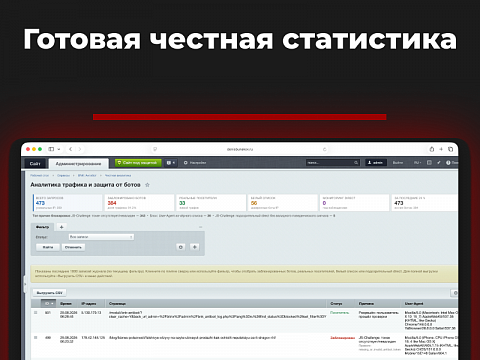Add page to favorites with star icon
Viewport: 480px width, 360px height.
pyautogui.click(x=147, y=185)
